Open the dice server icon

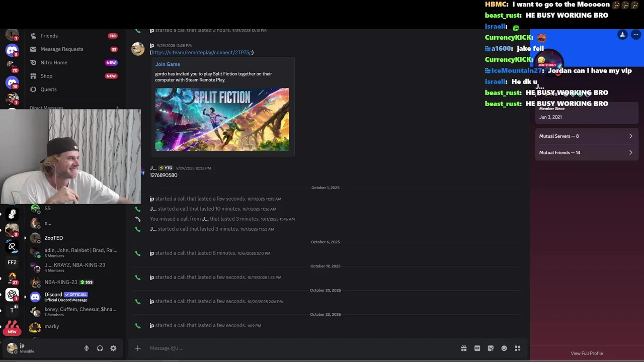point(12,214)
